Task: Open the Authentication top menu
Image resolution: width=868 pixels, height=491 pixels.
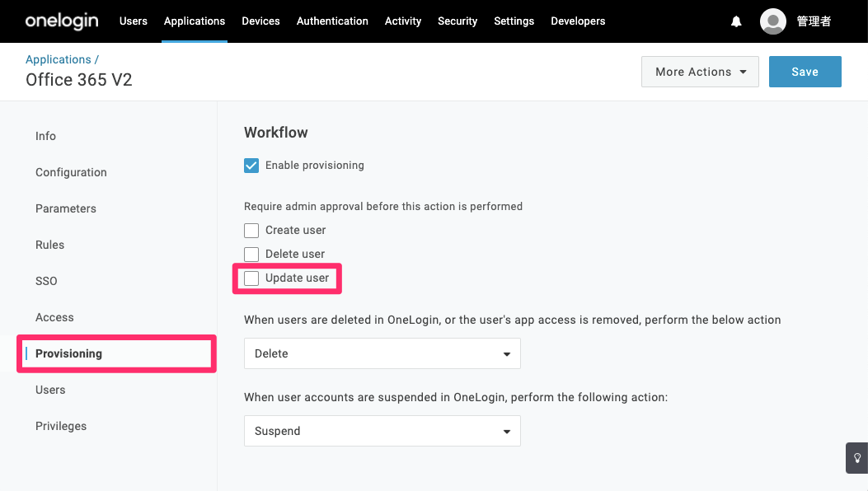Action: click(x=332, y=21)
